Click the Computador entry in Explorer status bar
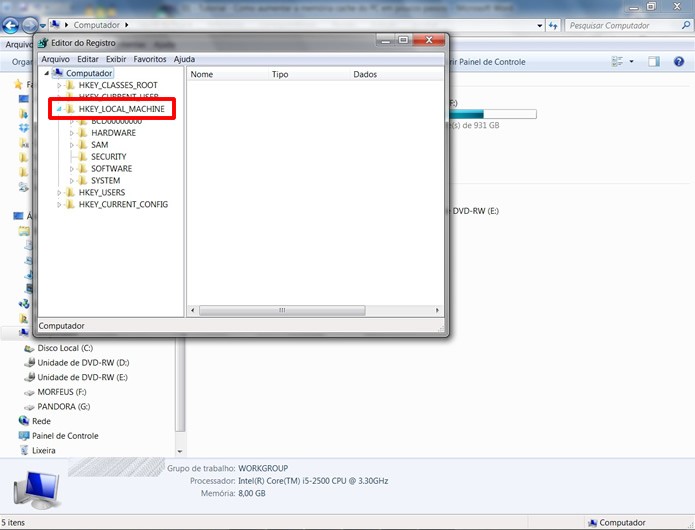The image size is (695, 530). (x=616, y=523)
